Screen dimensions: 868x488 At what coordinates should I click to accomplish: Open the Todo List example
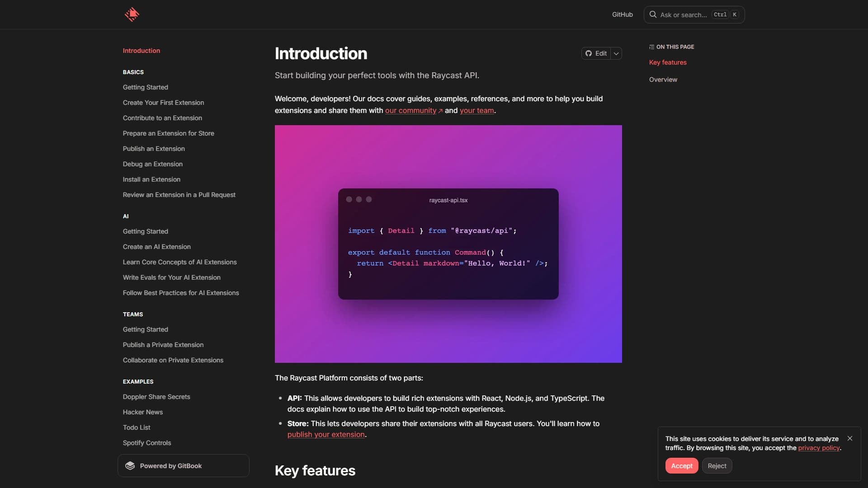(x=137, y=427)
